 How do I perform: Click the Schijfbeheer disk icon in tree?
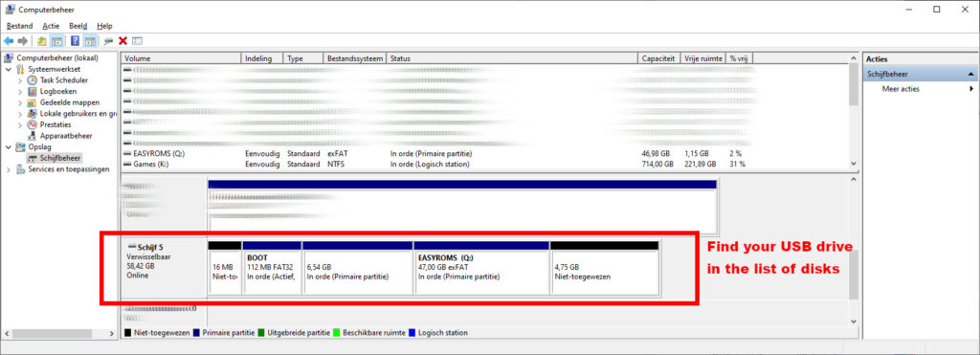pyautogui.click(x=33, y=158)
